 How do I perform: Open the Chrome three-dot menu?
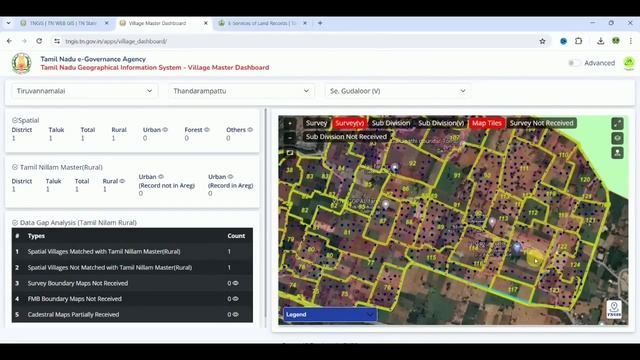click(631, 41)
